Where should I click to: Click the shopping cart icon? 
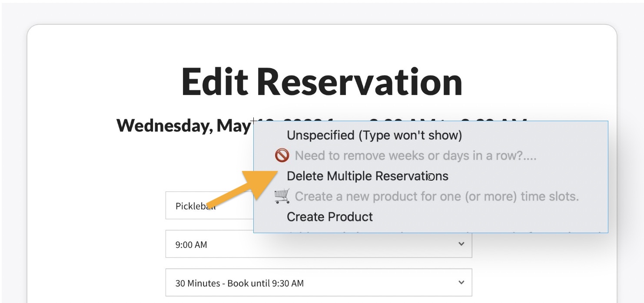click(x=282, y=196)
